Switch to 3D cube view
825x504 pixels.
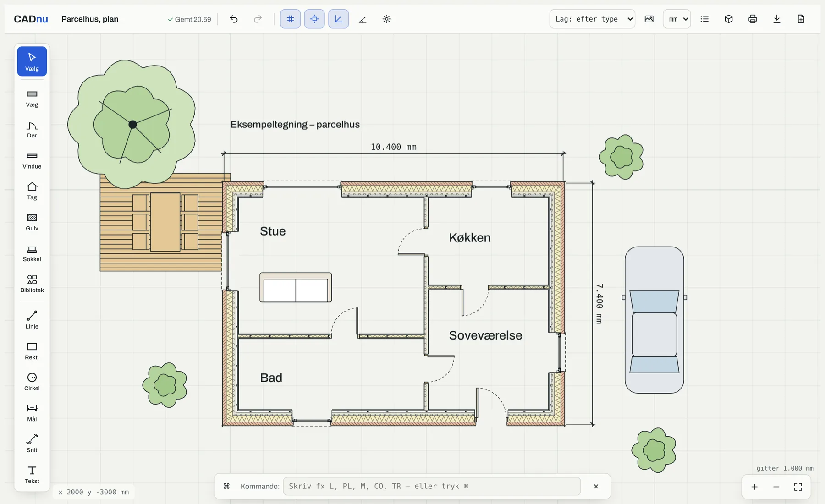coord(729,19)
